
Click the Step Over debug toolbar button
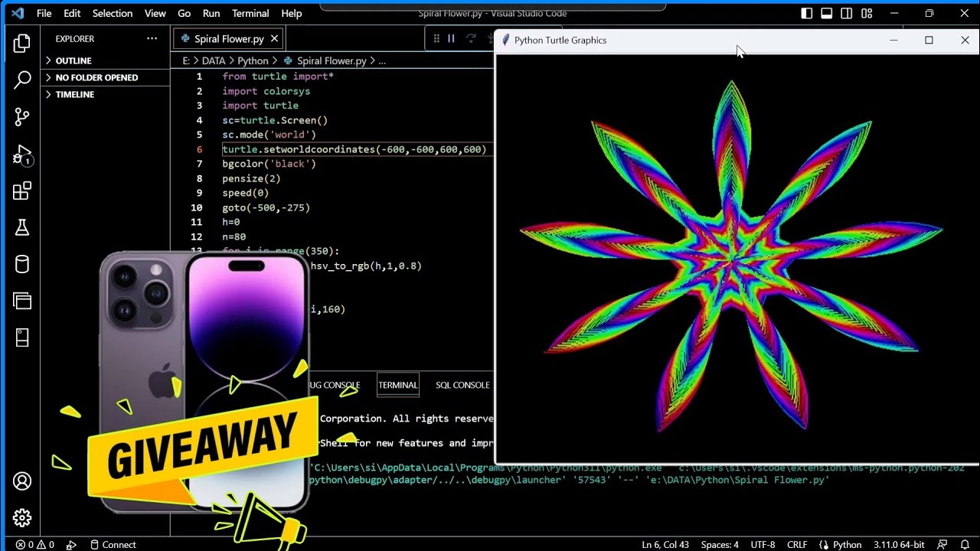(471, 38)
